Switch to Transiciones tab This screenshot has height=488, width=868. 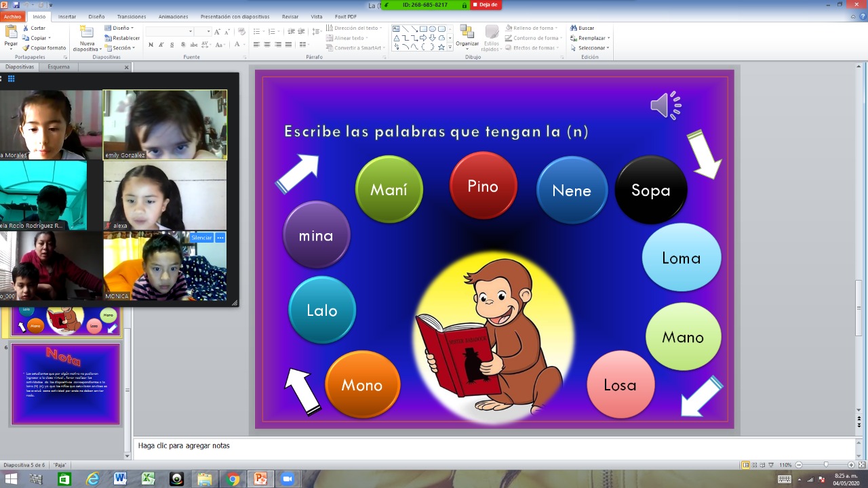(x=131, y=16)
